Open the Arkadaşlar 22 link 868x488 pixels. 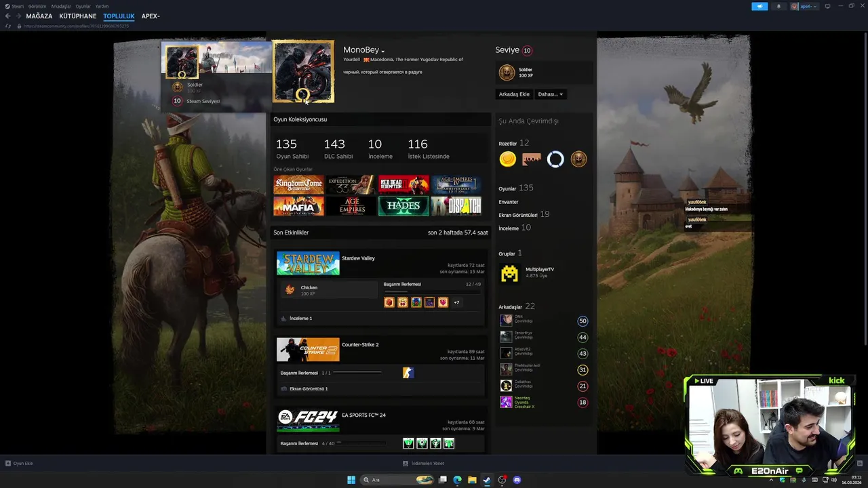[x=517, y=306]
